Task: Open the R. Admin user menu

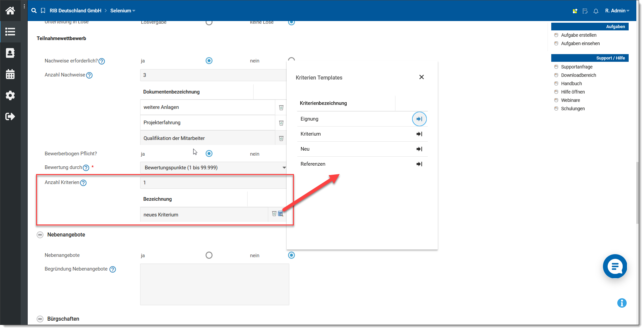Action: (x=617, y=11)
